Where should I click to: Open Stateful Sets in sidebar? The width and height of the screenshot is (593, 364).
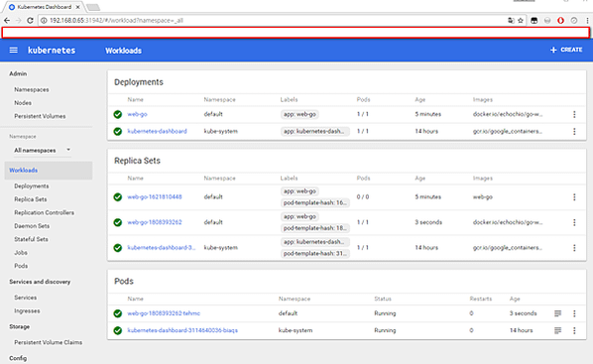point(31,239)
